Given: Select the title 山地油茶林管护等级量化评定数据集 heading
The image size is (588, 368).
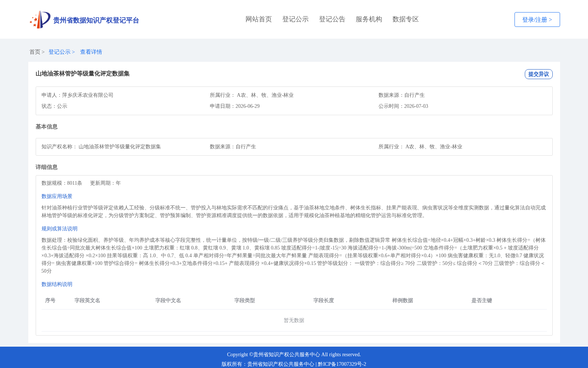Looking at the screenshot, I should click(83, 74).
